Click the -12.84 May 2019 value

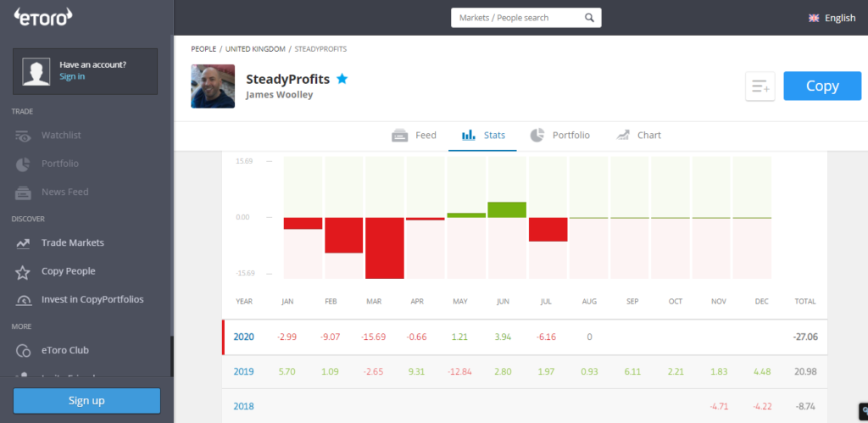(x=459, y=371)
